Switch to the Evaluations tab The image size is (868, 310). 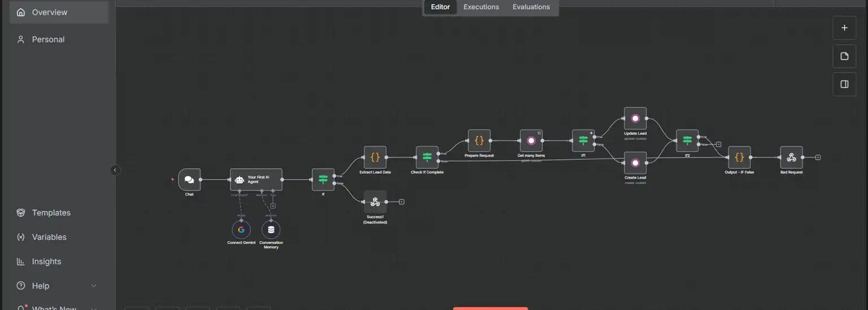(531, 7)
